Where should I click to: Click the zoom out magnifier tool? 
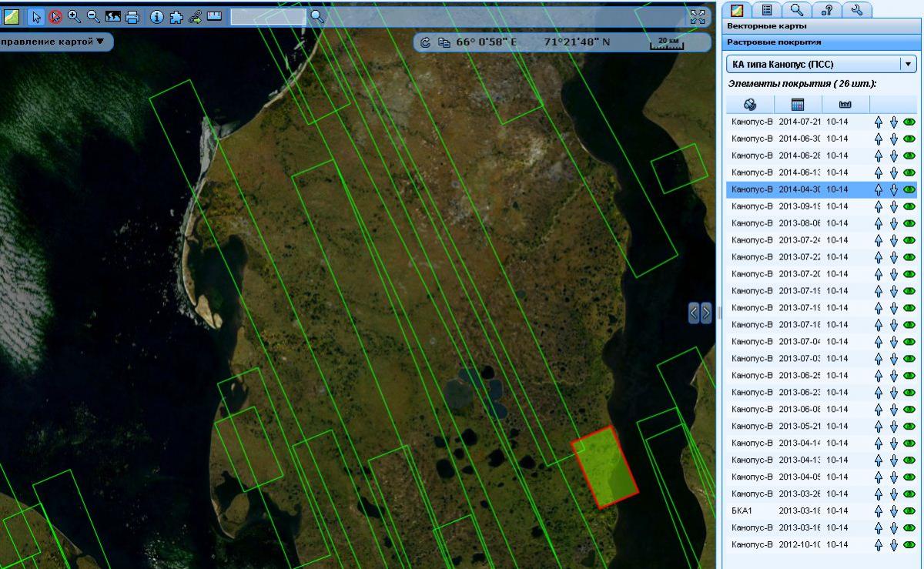pos(93,16)
